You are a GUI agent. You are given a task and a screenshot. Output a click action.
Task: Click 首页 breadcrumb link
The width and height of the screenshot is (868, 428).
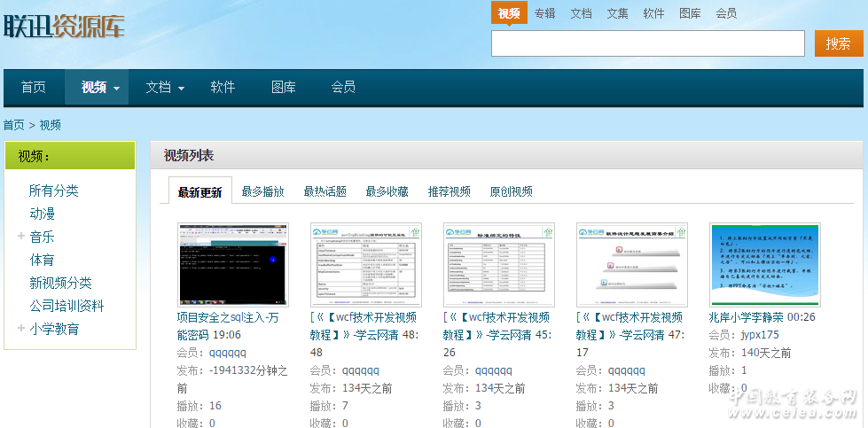coord(14,125)
